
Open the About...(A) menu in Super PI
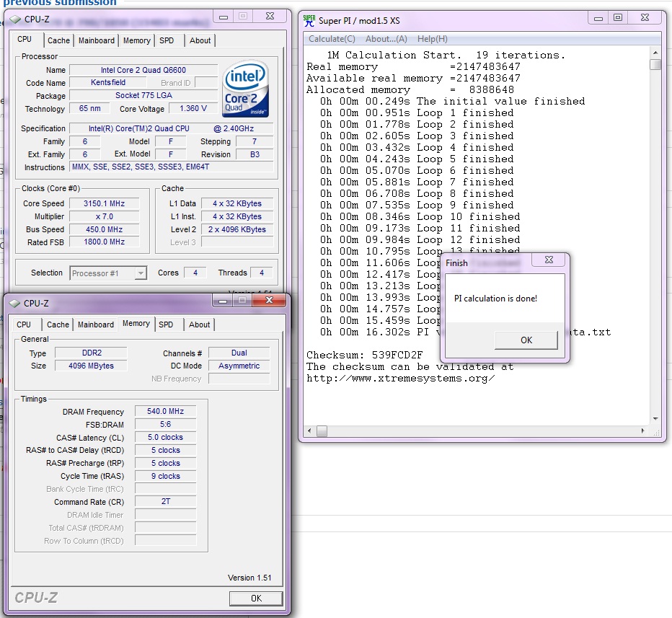[x=386, y=39]
